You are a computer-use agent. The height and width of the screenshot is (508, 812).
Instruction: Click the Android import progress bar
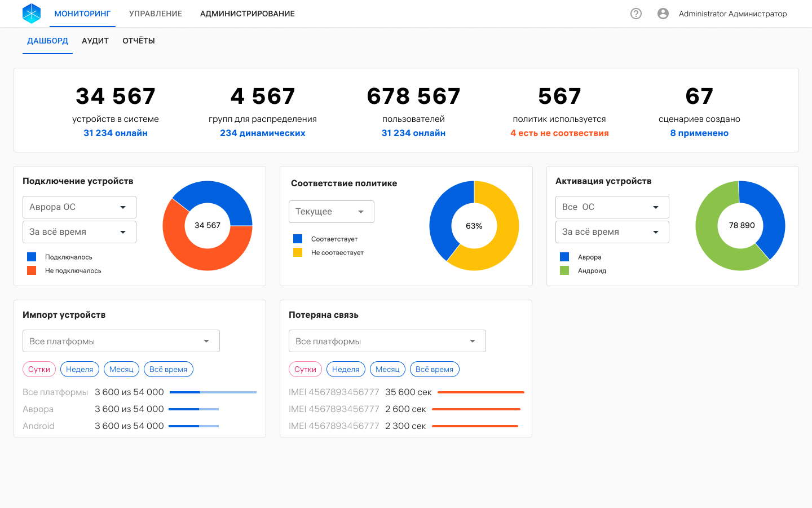click(194, 426)
